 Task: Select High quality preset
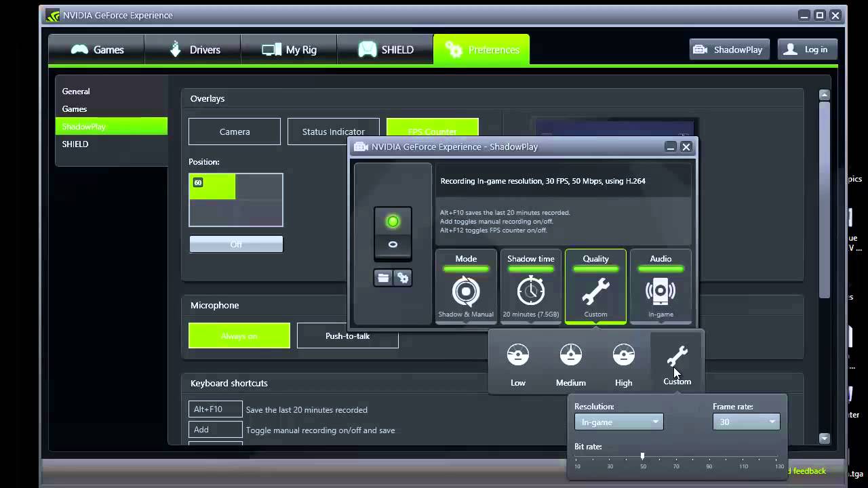pyautogui.click(x=623, y=364)
